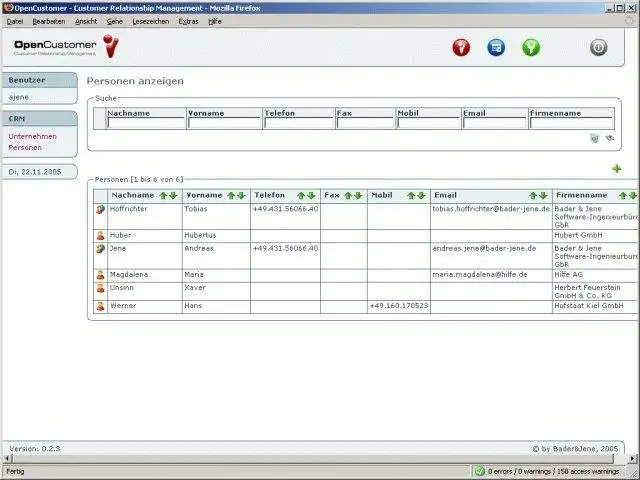Click status bar validation check icon
This screenshot has height=480, width=640.
[x=480, y=471]
